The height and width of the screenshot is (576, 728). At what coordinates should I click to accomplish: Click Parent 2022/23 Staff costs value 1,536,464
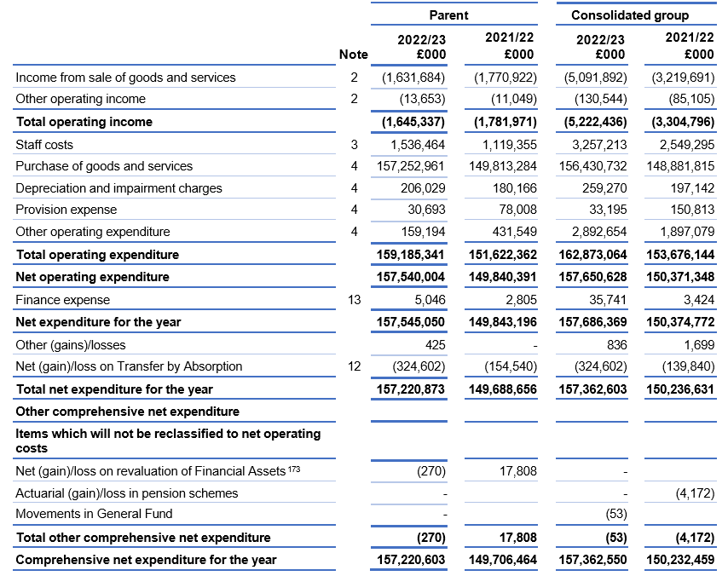418,145
